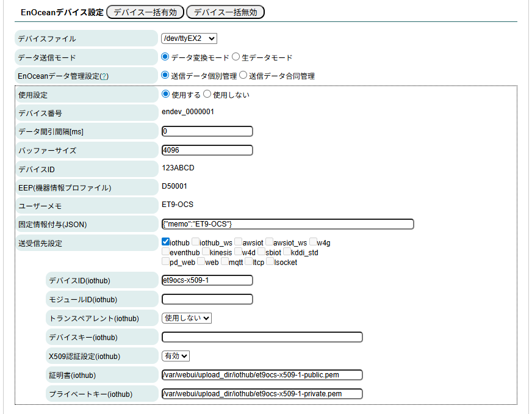Image resolution: width=532 pixels, height=414 pixels.
Task: Click the empty デバイスキー(iothub) input
Action: (262, 337)
